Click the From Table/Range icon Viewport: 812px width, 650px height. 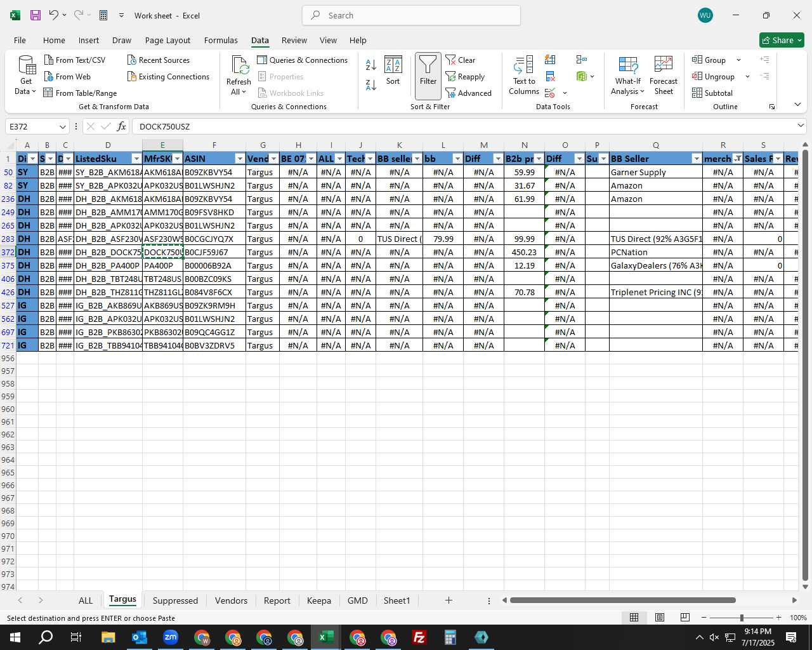tap(48, 93)
